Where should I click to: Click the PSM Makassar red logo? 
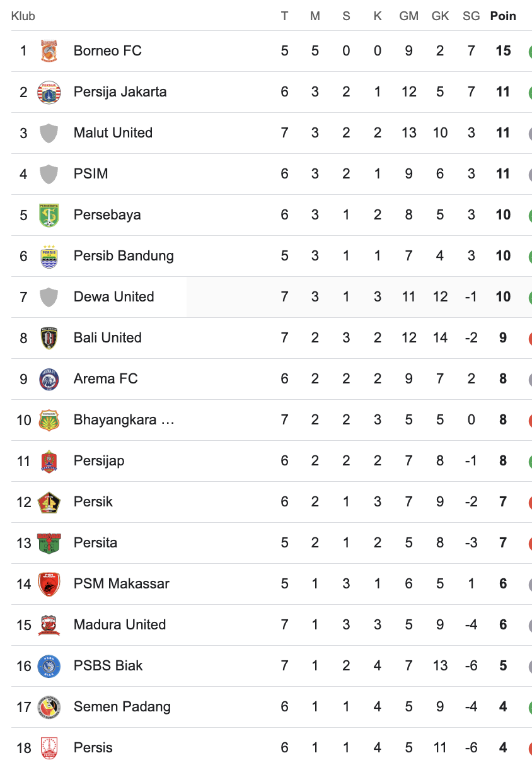(49, 584)
